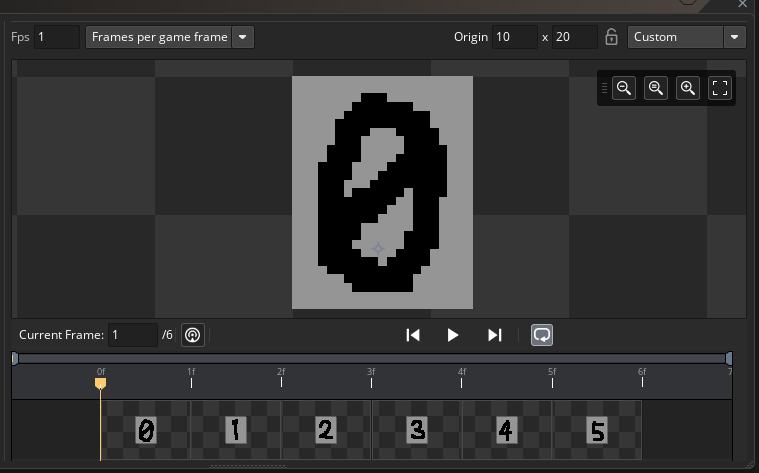
Task: Play the sprite animation
Action: 453,335
